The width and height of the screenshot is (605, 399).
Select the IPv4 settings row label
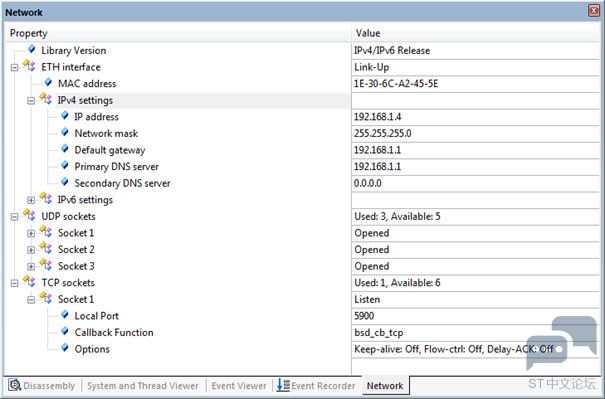[85, 100]
